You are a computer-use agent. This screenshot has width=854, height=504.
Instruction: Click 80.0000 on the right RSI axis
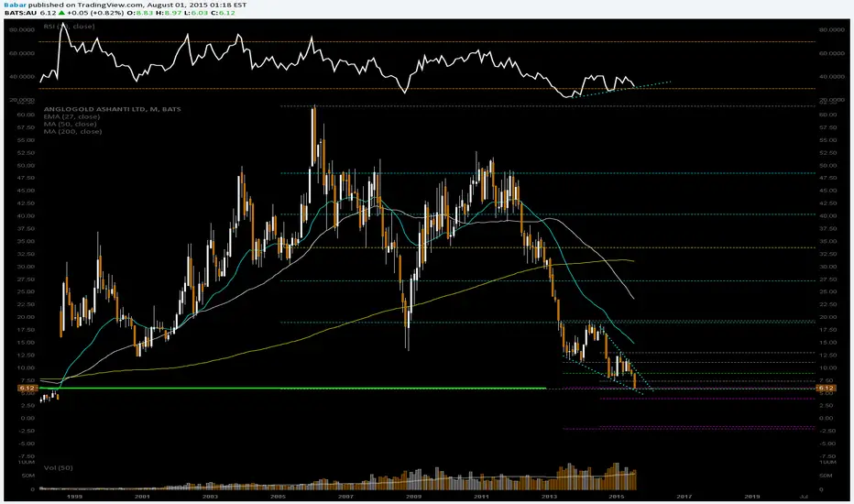point(831,30)
